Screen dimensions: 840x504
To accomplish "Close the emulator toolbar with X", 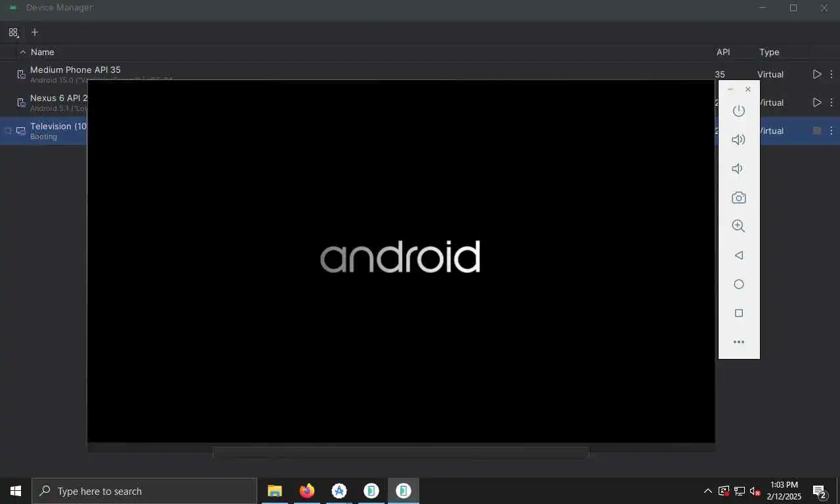I will [748, 89].
